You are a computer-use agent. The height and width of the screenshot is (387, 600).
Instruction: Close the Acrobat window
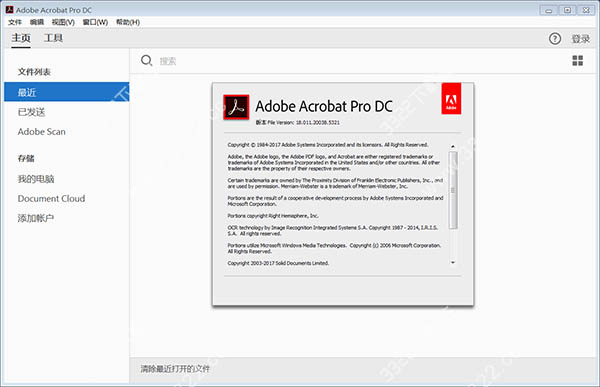pos(586,10)
